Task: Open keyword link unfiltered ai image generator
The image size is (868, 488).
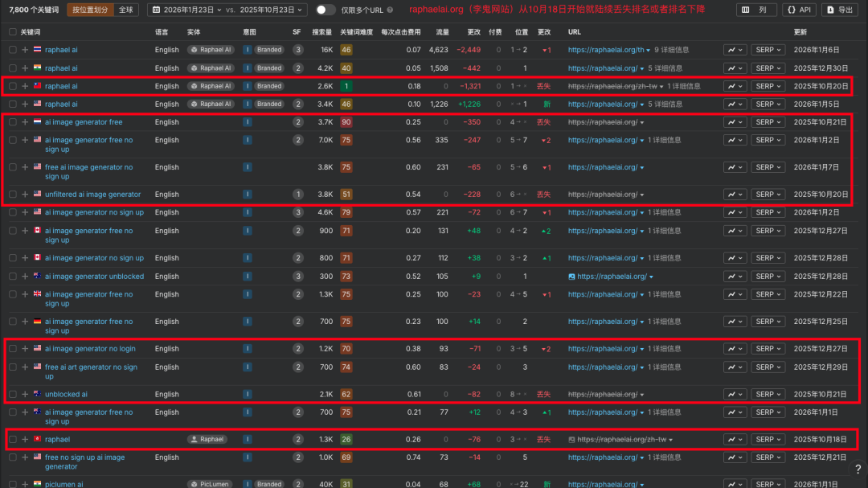Action: pyautogui.click(x=93, y=195)
